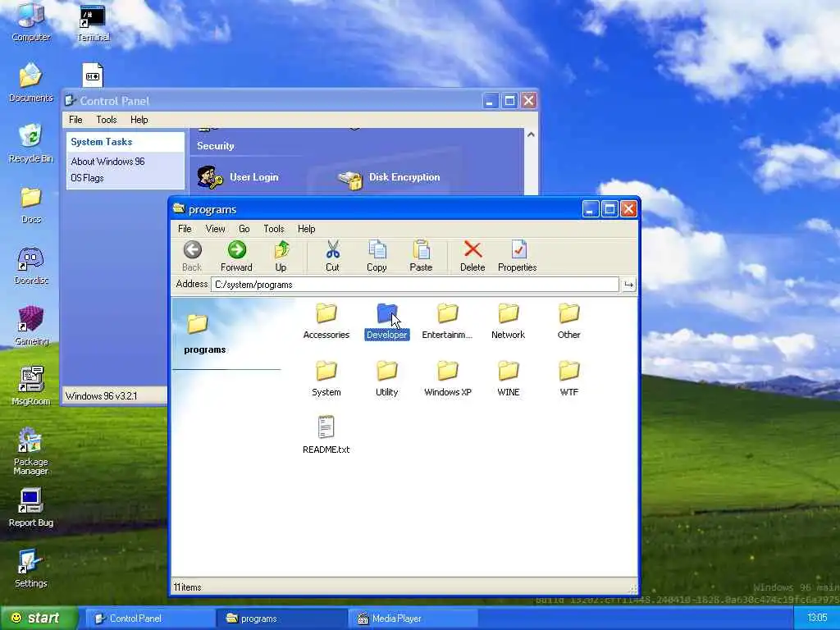Click the 11 items status bar text

click(x=187, y=587)
